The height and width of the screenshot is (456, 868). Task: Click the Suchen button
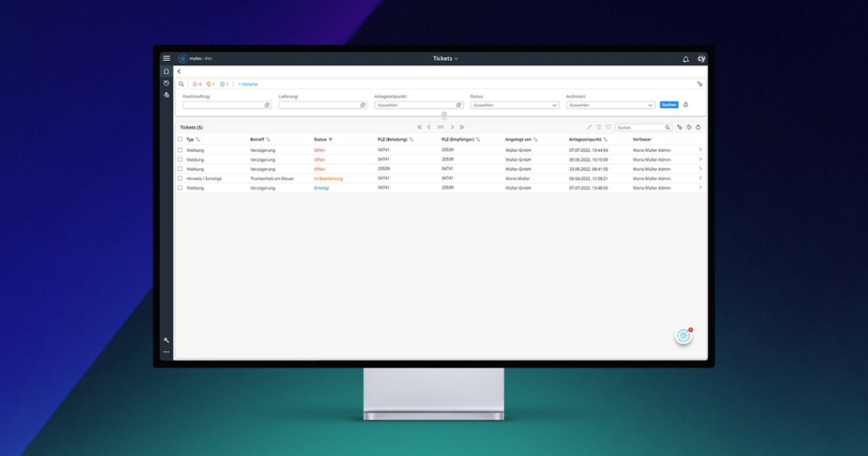[668, 104]
